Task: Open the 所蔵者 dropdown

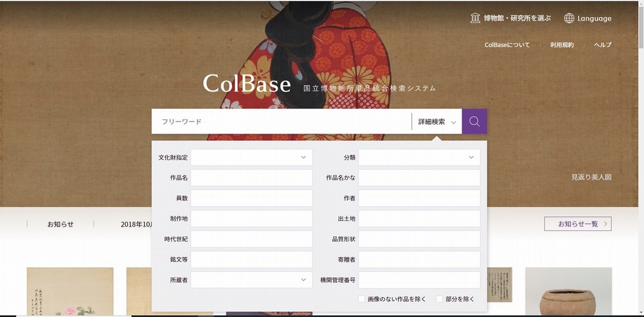Action: pyautogui.click(x=252, y=279)
